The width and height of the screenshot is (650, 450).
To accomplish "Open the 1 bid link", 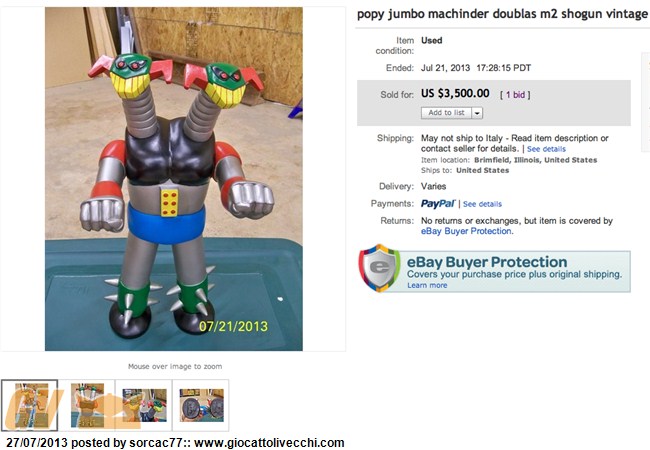I will [x=515, y=94].
